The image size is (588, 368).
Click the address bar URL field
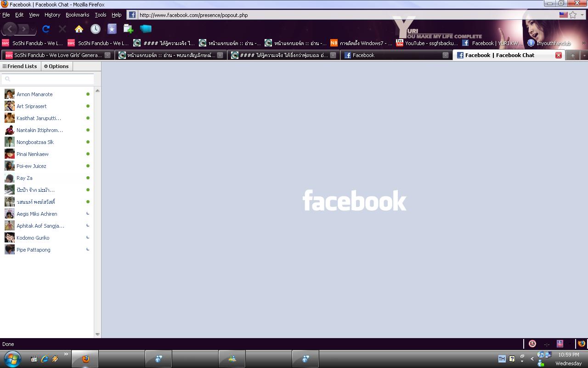point(347,15)
